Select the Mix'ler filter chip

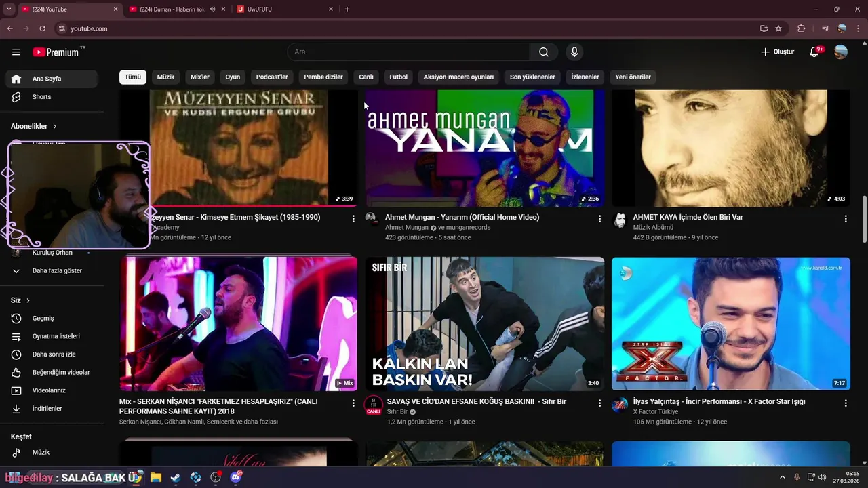pos(200,77)
